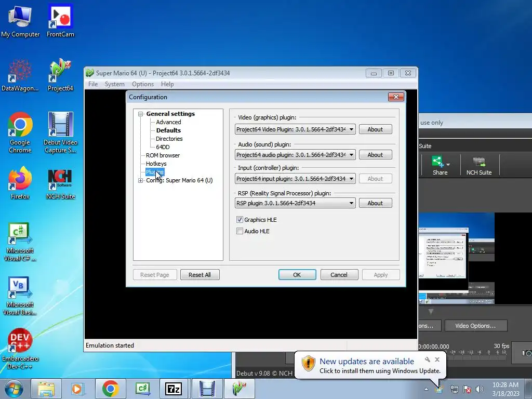Open the Help menu in Project64
This screenshot has height=399, width=532.
point(167,84)
